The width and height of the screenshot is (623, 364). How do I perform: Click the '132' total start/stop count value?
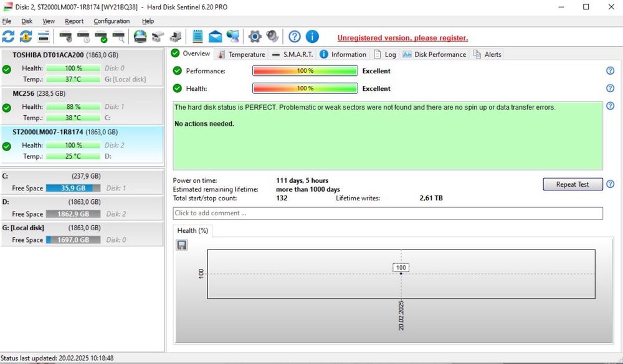(x=282, y=198)
